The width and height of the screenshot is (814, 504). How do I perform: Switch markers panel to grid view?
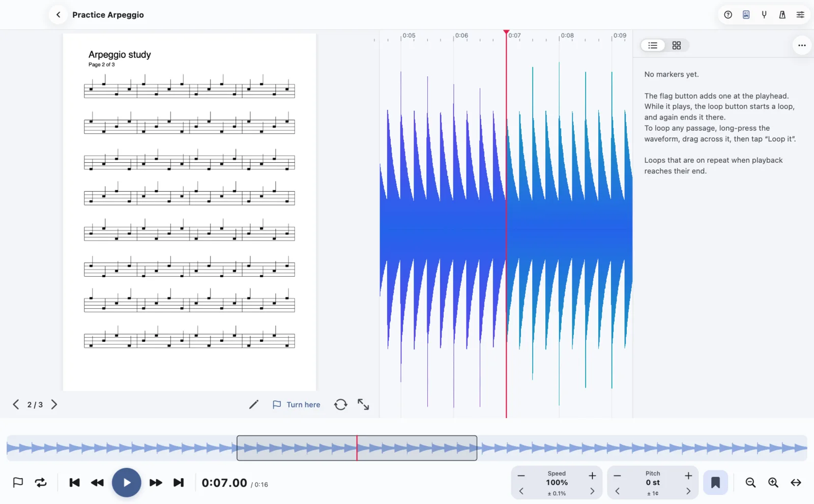(x=677, y=45)
